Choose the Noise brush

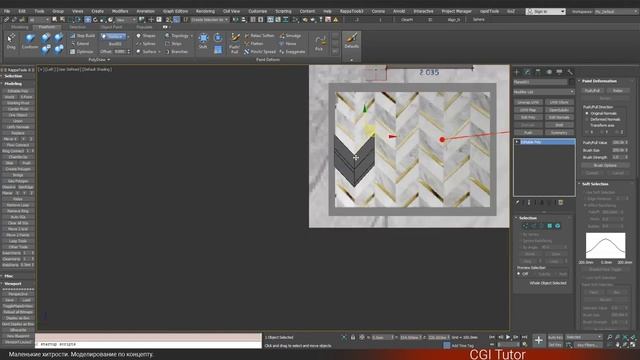[x=288, y=44]
